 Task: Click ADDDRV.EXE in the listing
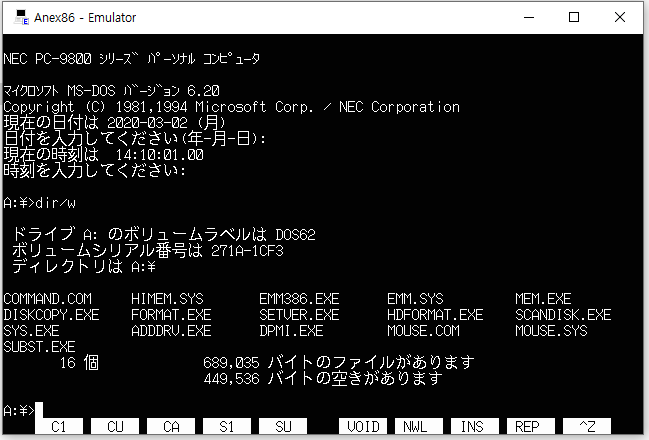pyautogui.click(x=171, y=331)
